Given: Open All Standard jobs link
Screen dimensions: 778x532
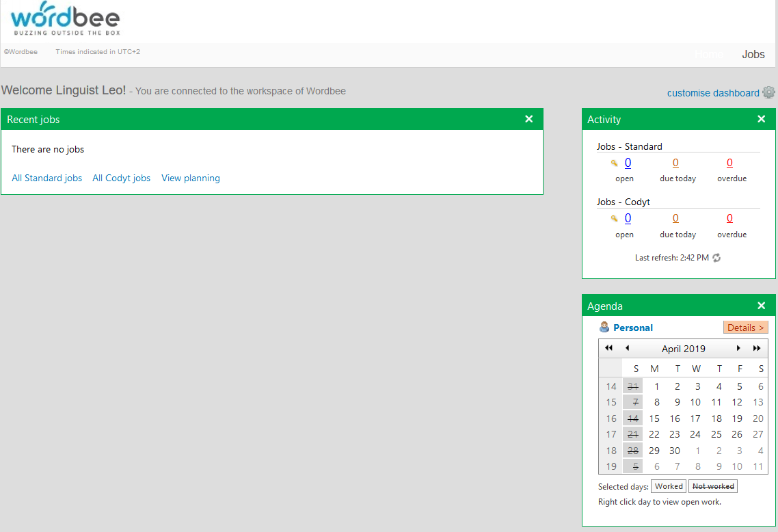Looking at the screenshot, I should point(46,178).
